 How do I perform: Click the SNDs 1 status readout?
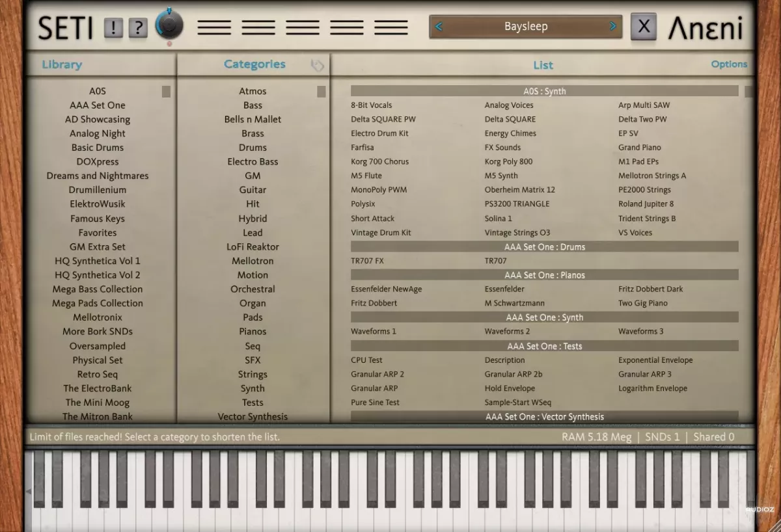coord(662,437)
